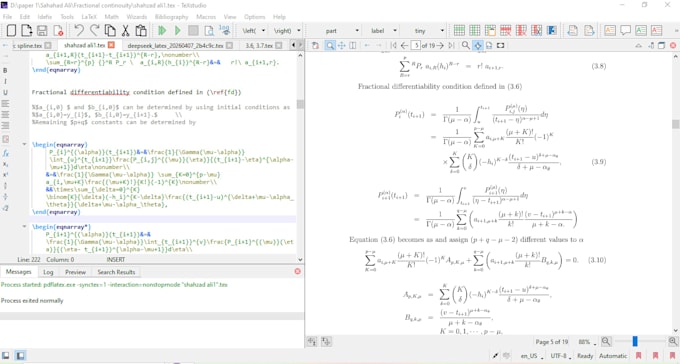The image size is (680, 364).
Task: Switch to the Log tab
Action: coord(48,272)
